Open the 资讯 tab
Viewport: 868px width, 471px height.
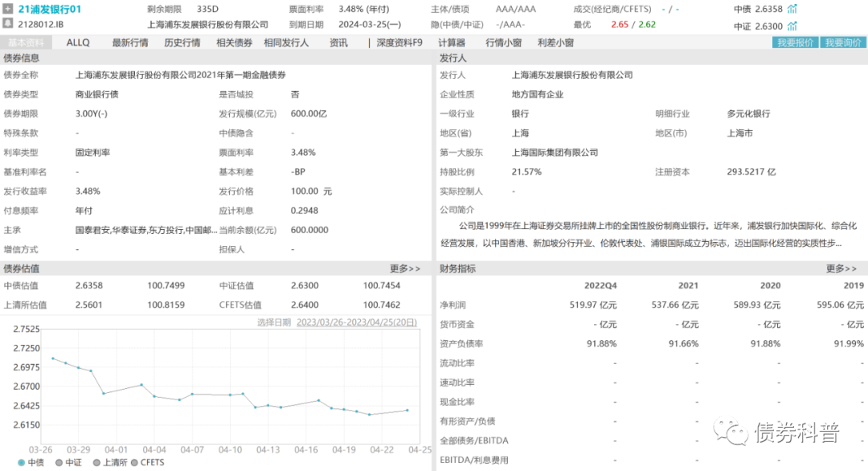(338, 43)
